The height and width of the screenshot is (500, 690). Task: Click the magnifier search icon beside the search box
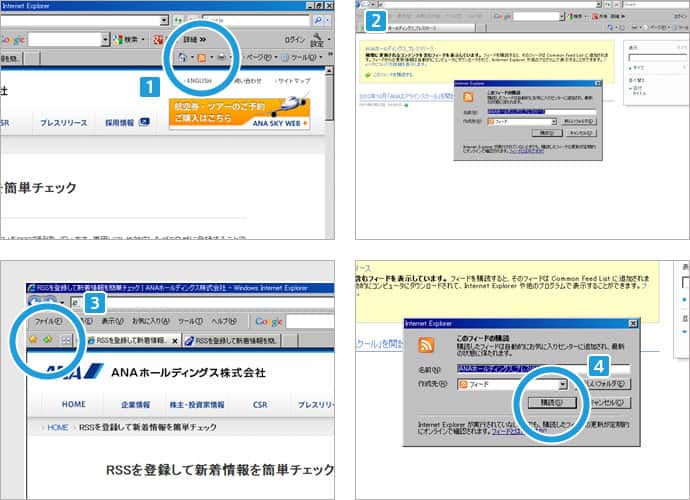tap(319, 20)
